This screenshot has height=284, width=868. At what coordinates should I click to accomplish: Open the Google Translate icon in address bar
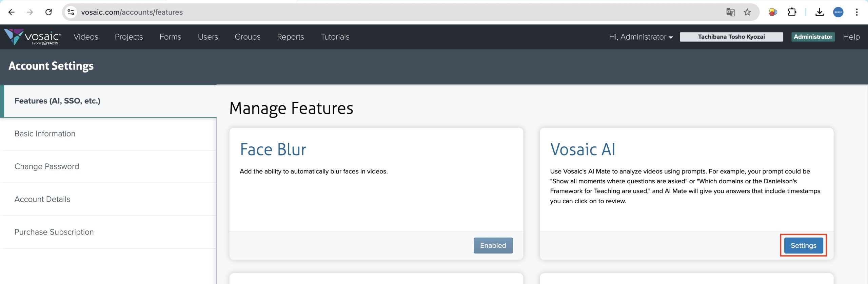(730, 12)
